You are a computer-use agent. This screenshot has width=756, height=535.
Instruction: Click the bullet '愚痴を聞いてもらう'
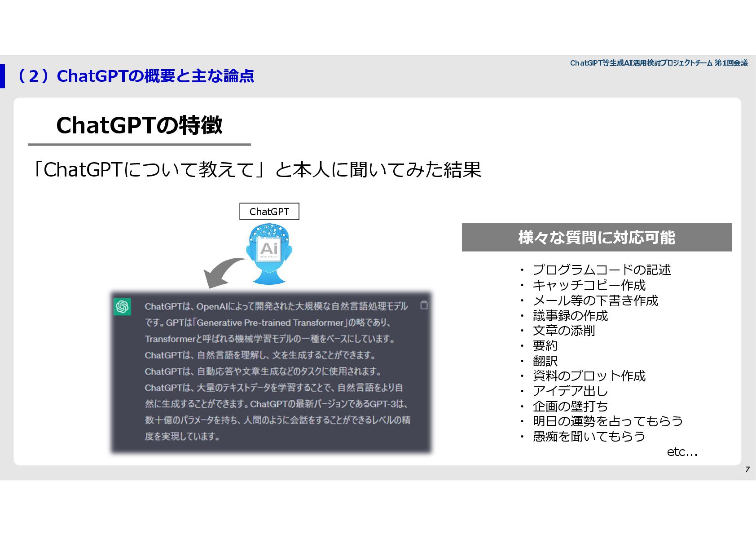click(589, 436)
